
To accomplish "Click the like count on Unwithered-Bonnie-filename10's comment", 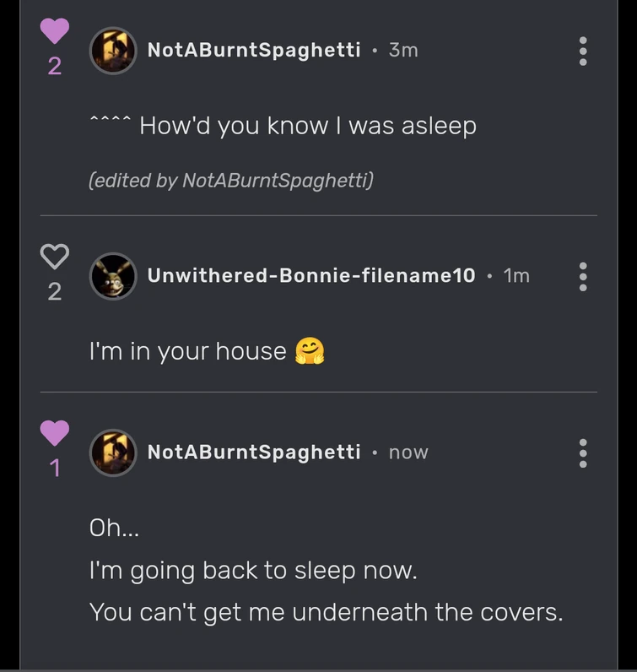I will pyautogui.click(x=55, y=292).
